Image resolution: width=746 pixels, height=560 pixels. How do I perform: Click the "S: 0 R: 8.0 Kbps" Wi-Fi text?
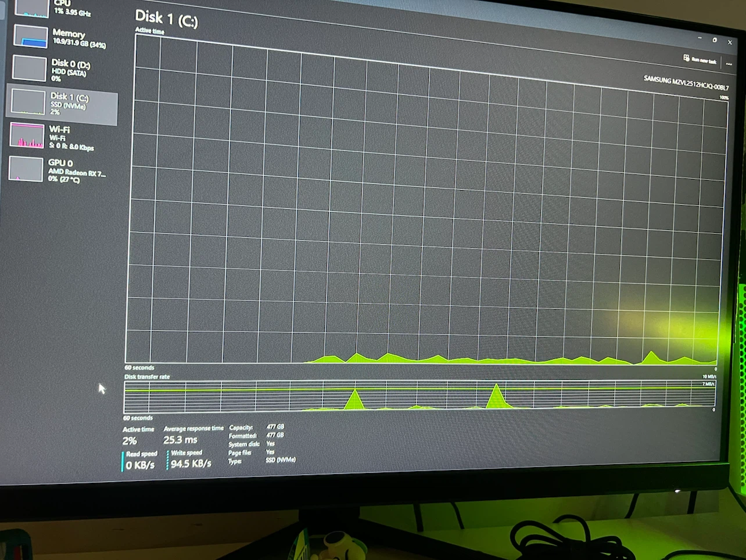tap(71, 146)
